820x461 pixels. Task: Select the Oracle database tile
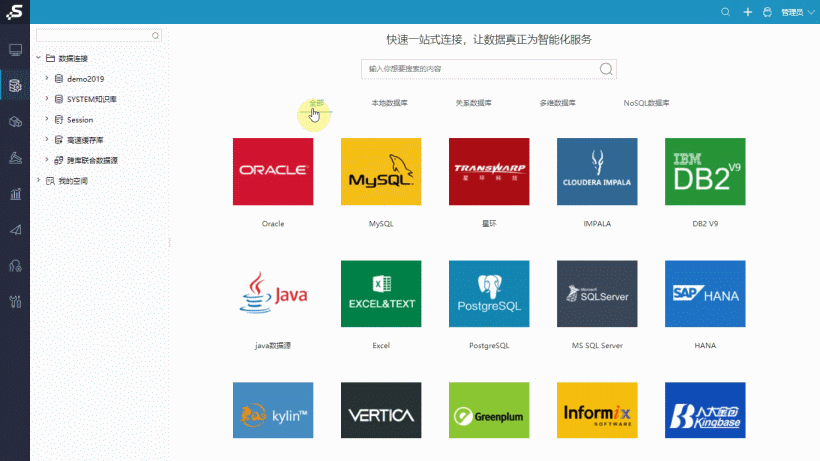point(273,171)
